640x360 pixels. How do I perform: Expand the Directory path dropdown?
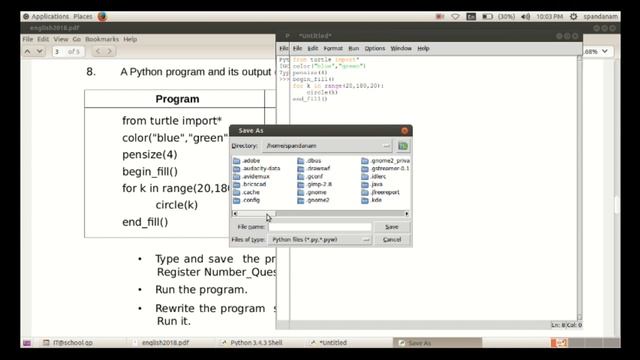[x=386, y=146]
